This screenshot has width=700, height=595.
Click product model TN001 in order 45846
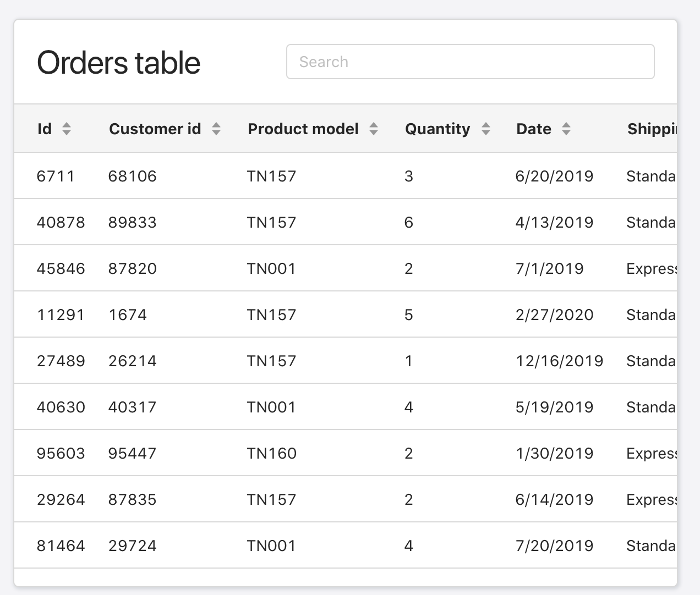pyautogui.click(x=271, y=268)
